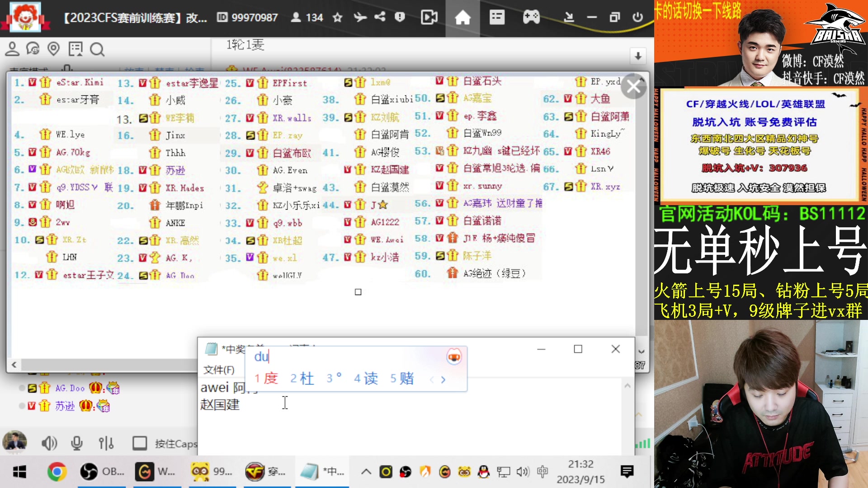Show hidden tray icons chevron
868x488 pixels.
366,472
